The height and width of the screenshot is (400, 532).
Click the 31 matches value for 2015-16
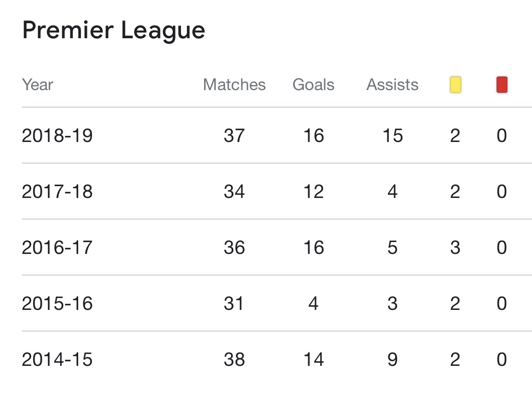234,304
